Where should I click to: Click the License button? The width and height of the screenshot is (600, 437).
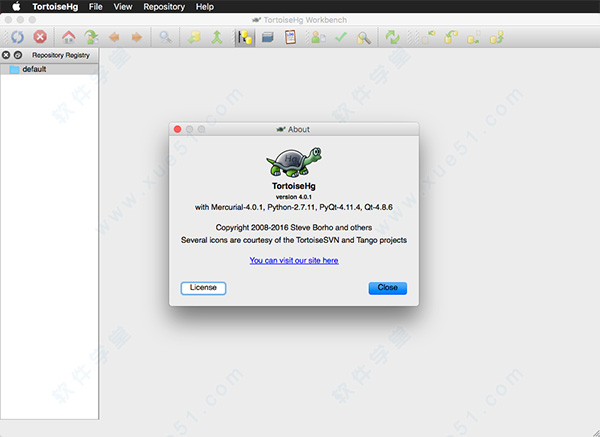[x=203, y=288]
